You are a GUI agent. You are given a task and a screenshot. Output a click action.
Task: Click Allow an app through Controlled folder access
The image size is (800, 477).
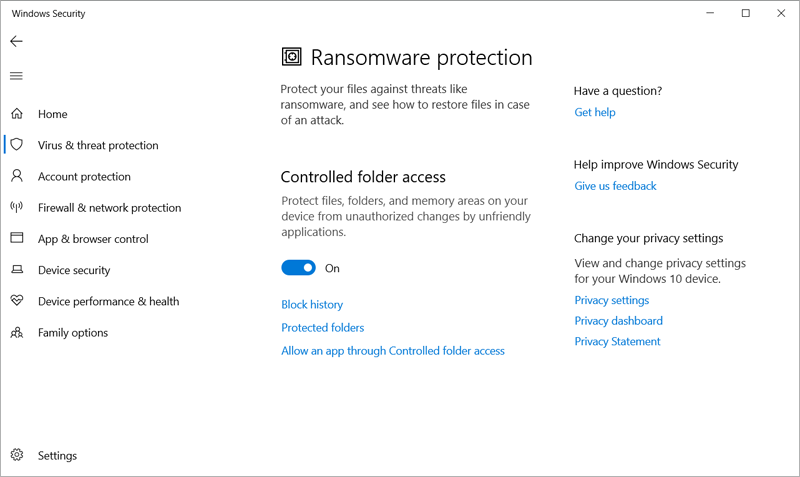coord(393,351)
